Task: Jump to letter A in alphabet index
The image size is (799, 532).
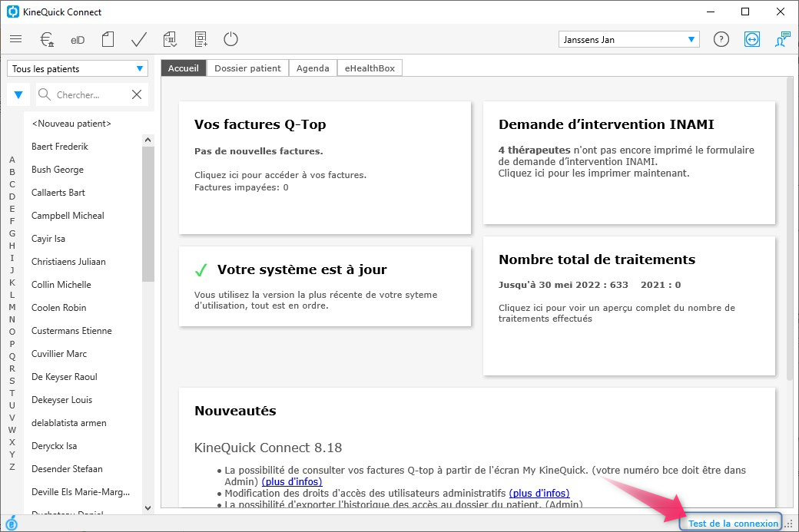Action: [x=12, y=160]
